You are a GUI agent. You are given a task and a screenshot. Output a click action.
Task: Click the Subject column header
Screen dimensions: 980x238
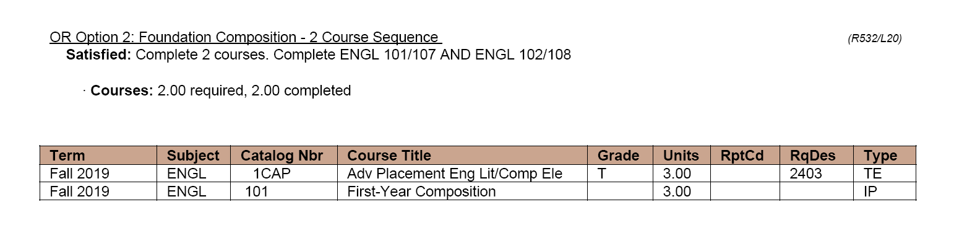[194, 155]
